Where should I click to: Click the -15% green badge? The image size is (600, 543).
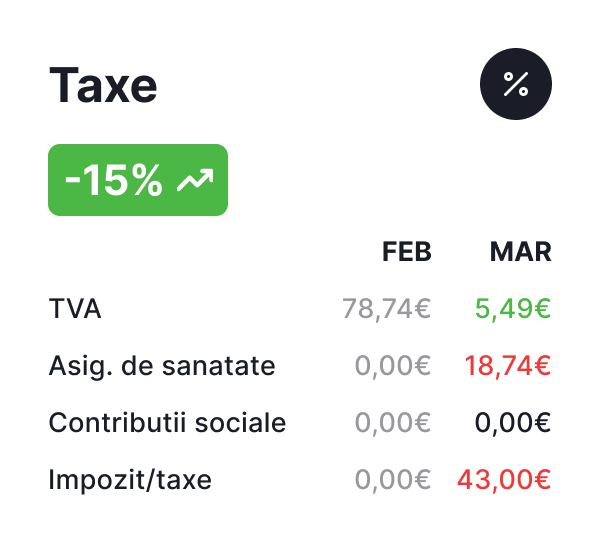pos(138,180)
